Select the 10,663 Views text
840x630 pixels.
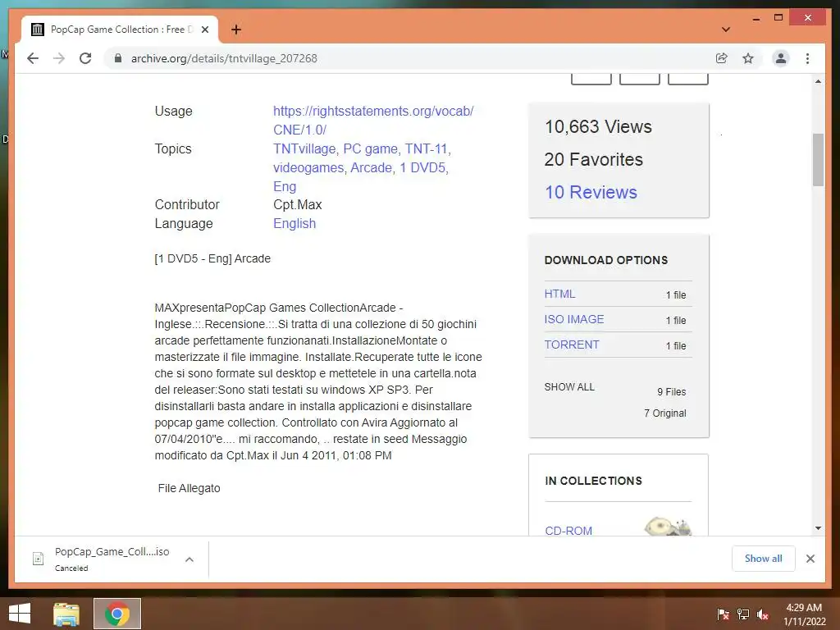click(x=598, y=127)
